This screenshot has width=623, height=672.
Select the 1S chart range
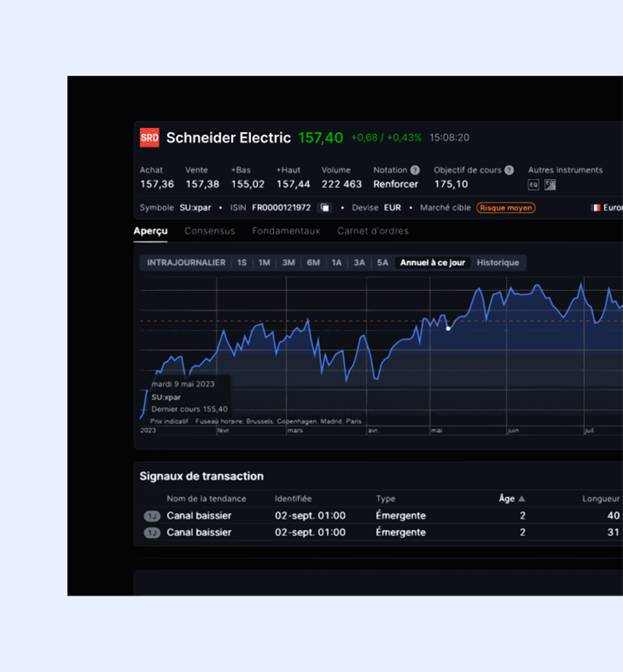[x=242, y=263]
